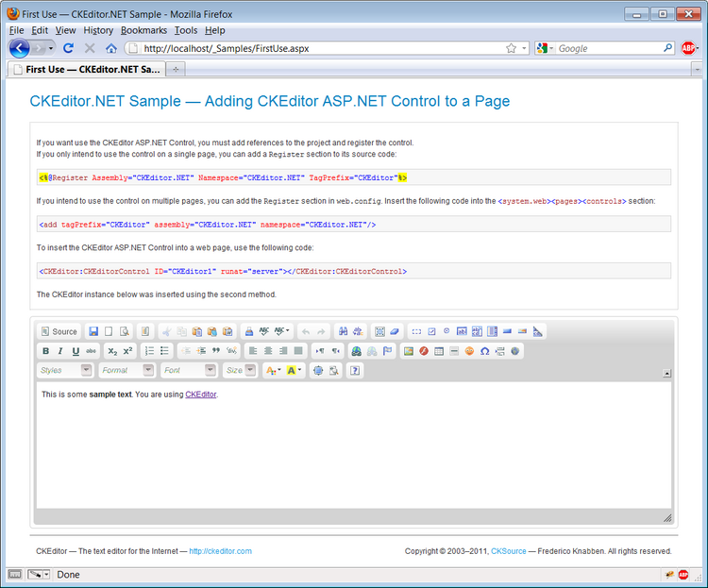708x588 pixels.
Task: Insert a table using the Table icon
Action: [x=439, y=351]
